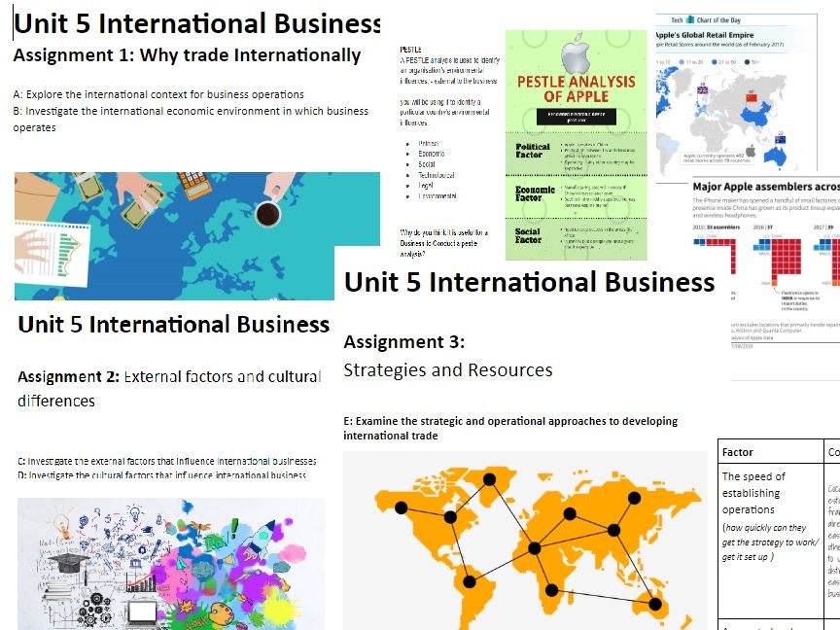
Task: Open the orange world network map image
Action: coord(526,541)
